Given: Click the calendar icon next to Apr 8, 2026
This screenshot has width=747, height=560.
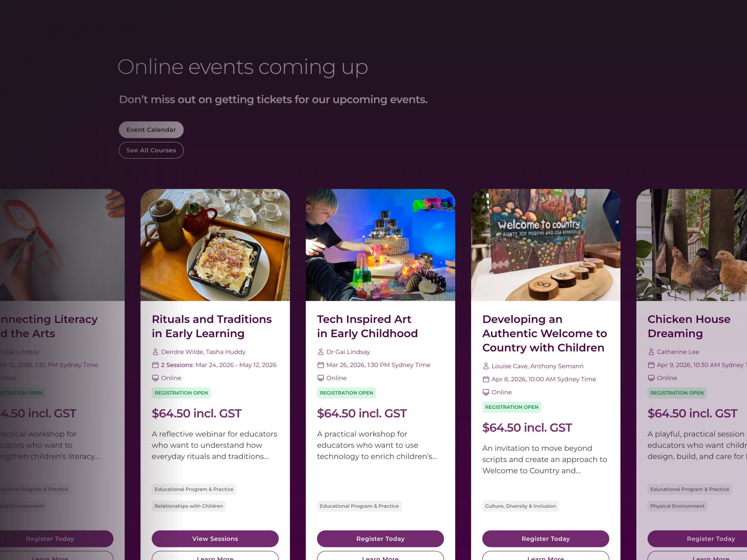Looking at the screenshot, I should pos(486,379).
